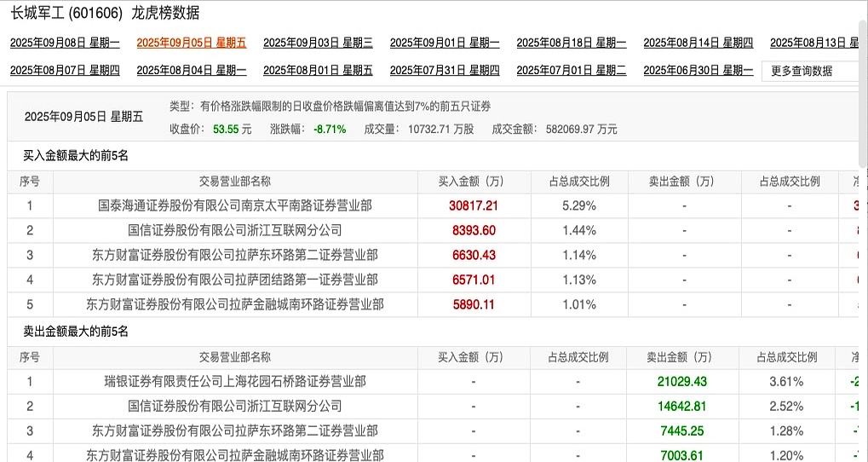Open the 2025年08月18日 星期一 date link

(x=572, y=43)
